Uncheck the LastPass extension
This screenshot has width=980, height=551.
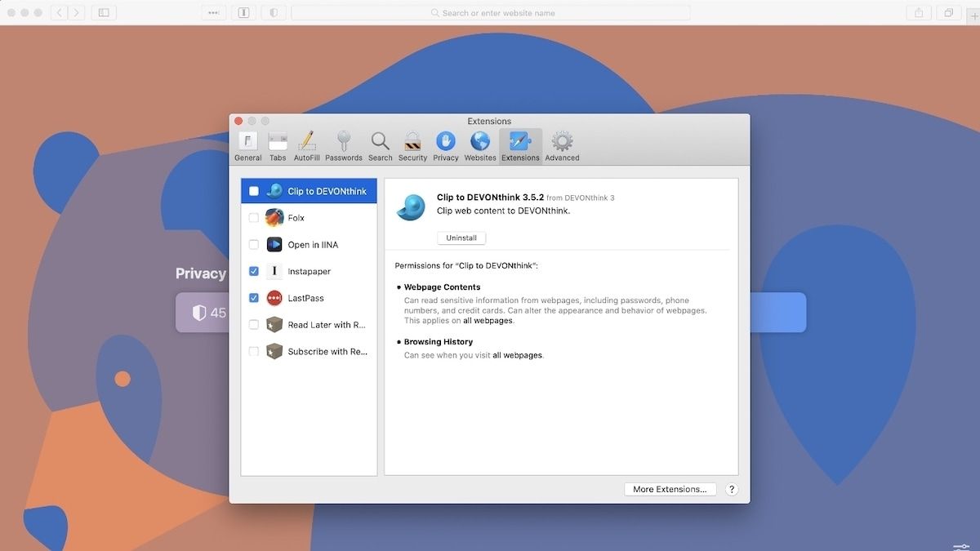tap(254, 297)
